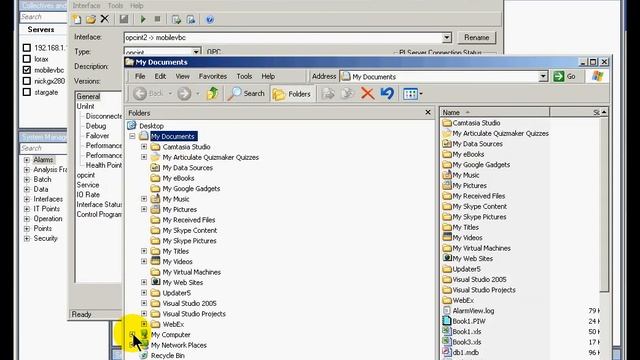Open the Explorer File menu
This screenshot has width=640, height=360.
click(x=140, y=76)
